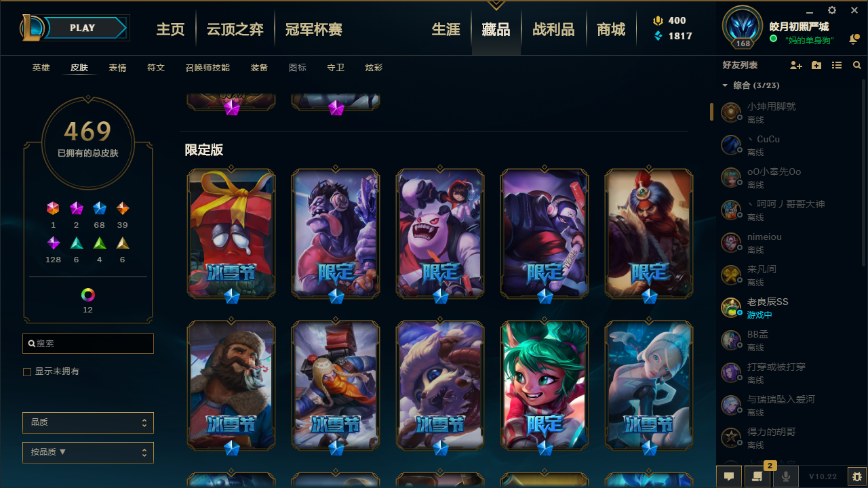Image resolution: width=868 pixels, height=488 pixels.
Task: Click the notification bell icon
Action: coord(854,40)
